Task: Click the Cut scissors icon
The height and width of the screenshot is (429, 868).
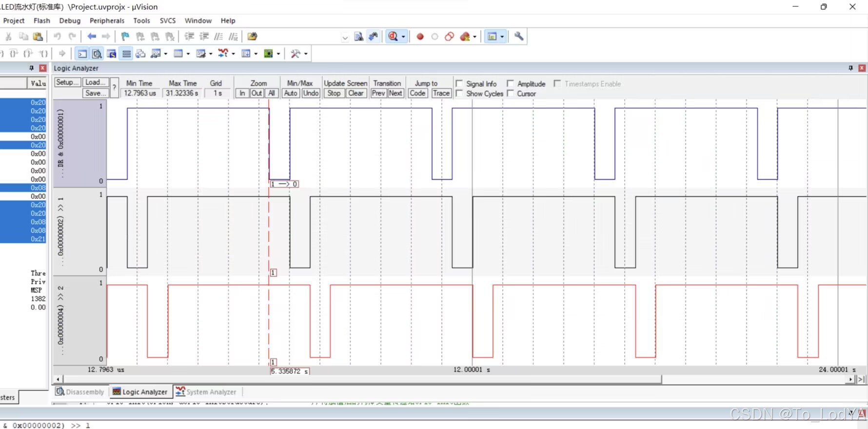Action: click(x=8, y=37)
